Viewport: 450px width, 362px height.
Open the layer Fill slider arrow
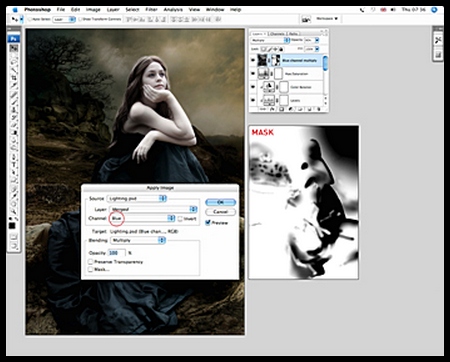[x=317, y=49]
